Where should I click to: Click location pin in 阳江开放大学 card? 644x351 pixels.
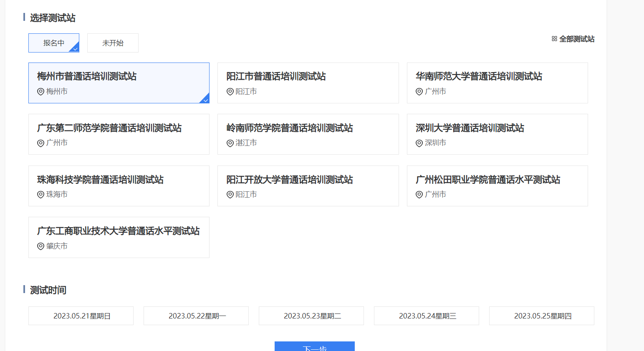[x=230, y=195]
